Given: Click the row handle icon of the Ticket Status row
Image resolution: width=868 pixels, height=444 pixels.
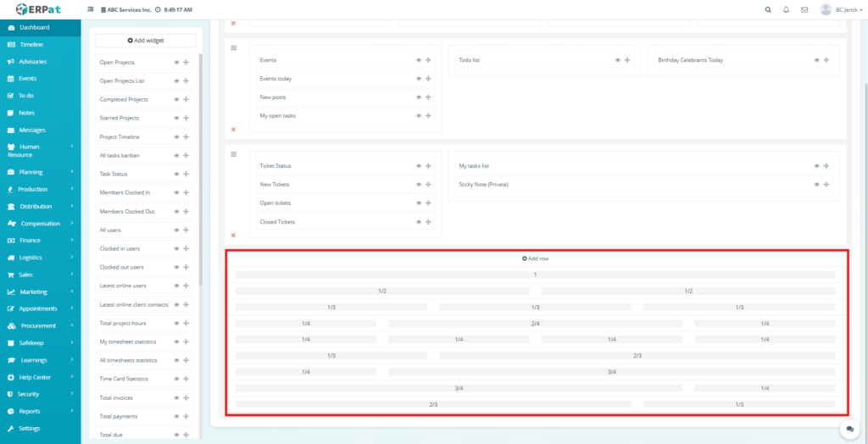Looking at the screenshot, I should click(234, 154).
